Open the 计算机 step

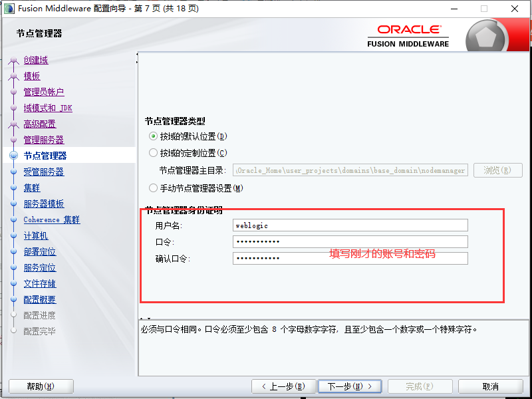(36, 235)
